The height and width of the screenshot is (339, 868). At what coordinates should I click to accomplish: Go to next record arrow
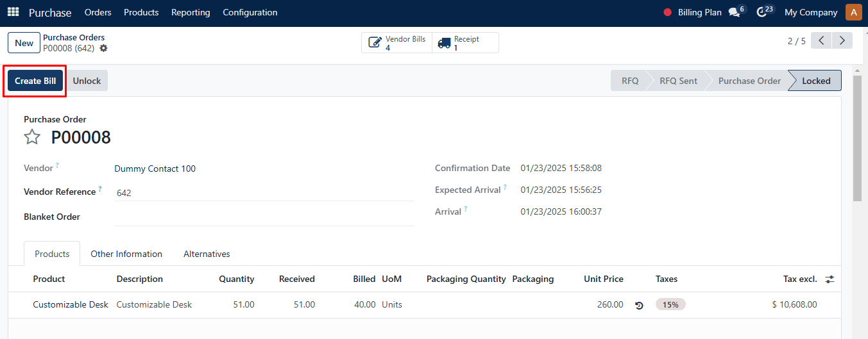(x=842, y=41)
